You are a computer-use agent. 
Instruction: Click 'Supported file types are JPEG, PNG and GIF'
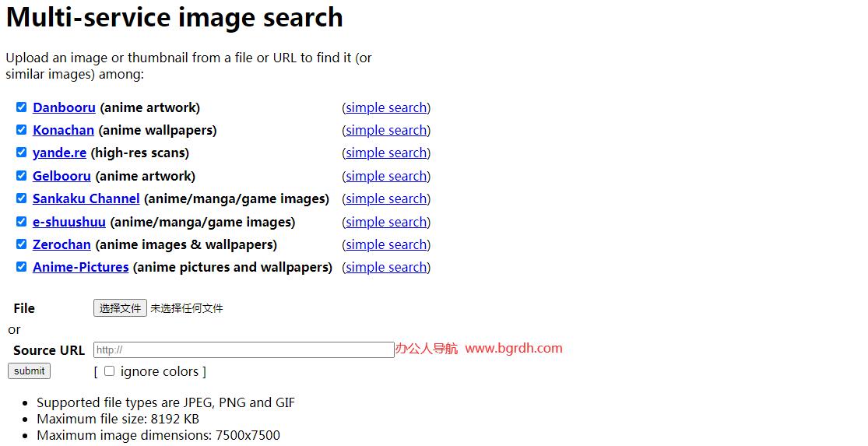click(166, 402)
